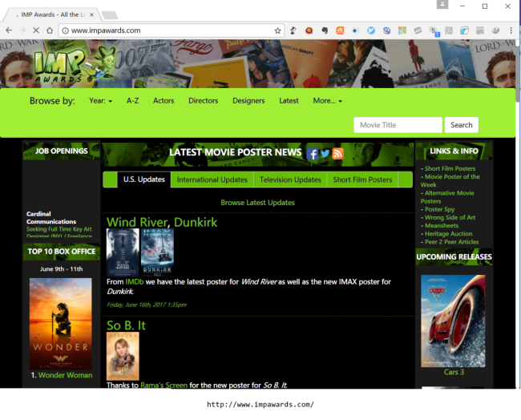This screenshot has height=420, width=521.
Task: Bookmark this page with the star icon
Action: pos(278,30)
